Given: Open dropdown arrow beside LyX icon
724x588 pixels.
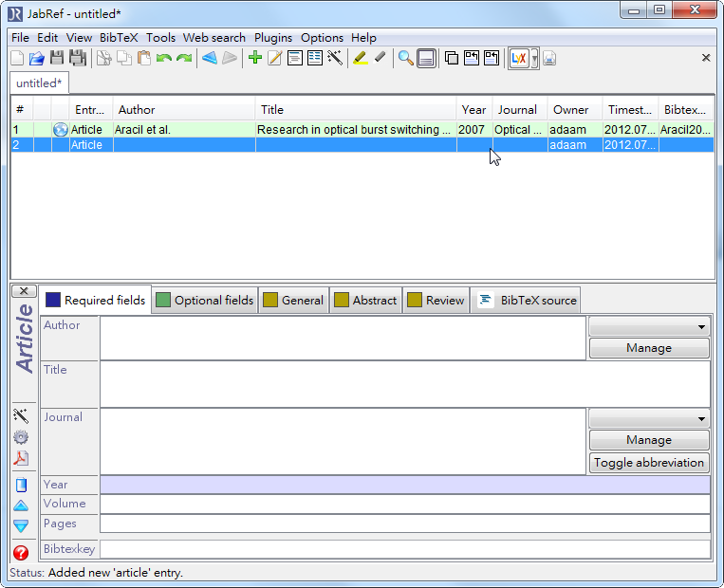Looking at the screenshot, I should 534,58.
